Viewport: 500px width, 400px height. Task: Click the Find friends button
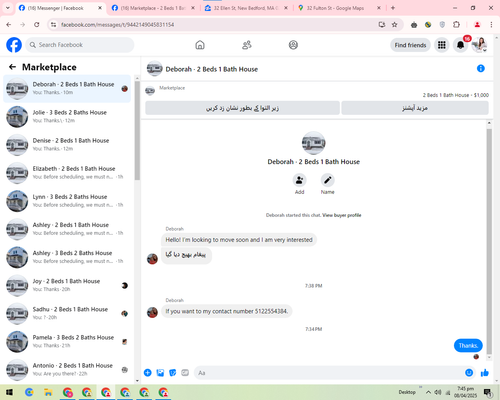(x=410, y=45)
